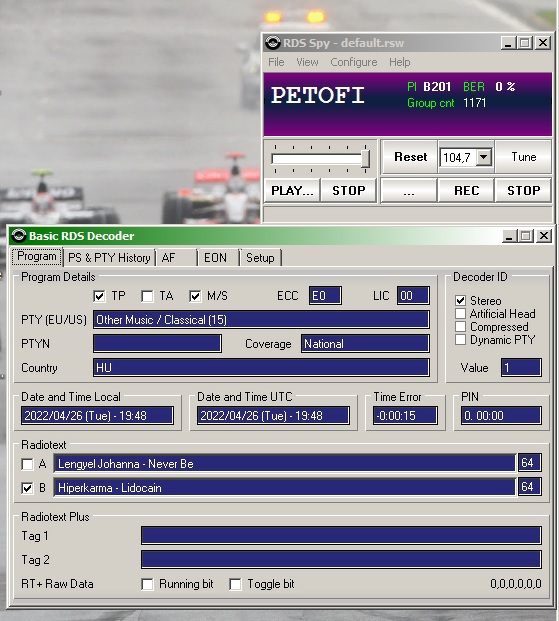
Task: Check Radiotext A checkbox
Action: coord(27,464)
